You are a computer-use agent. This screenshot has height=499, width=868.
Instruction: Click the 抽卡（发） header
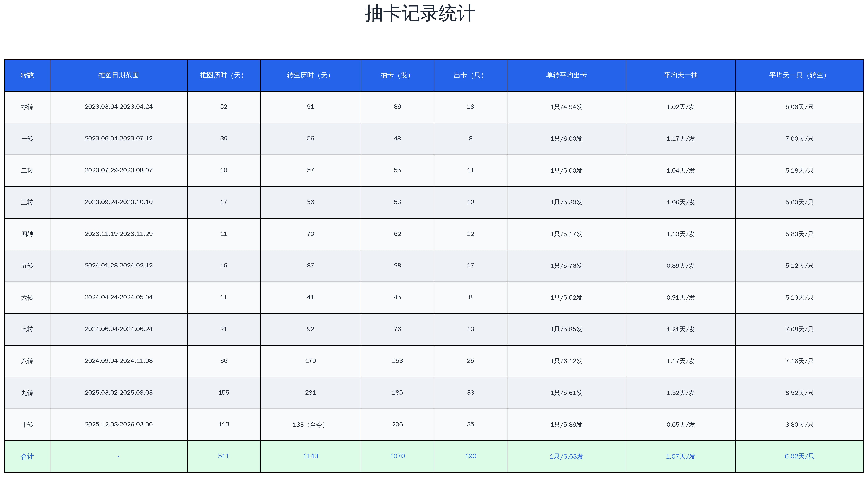pyautogui.click(x=397, y=75)
